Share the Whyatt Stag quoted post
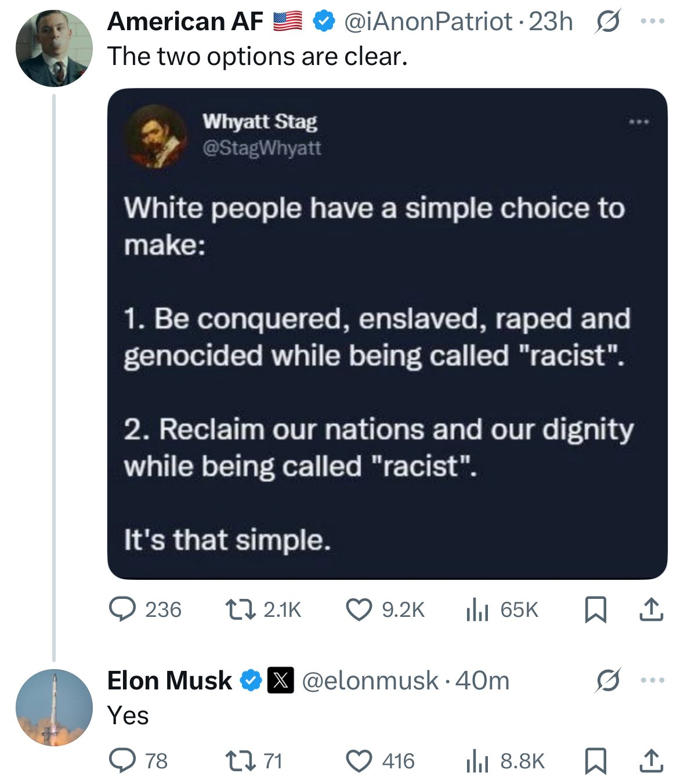684x784 pixels. (x=653, y=609)
